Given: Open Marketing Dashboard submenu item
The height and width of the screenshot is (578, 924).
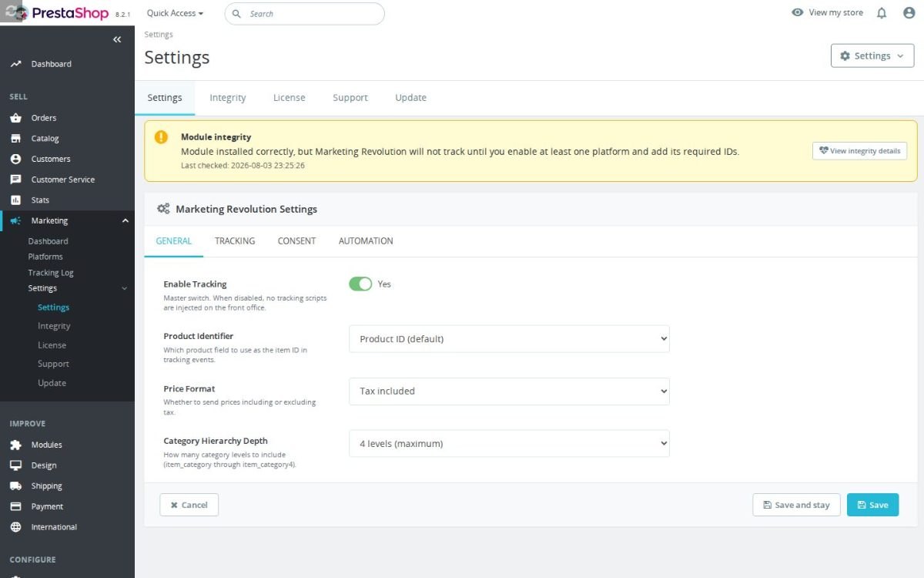Looking at the screenshot, I should tap(48, 241).
